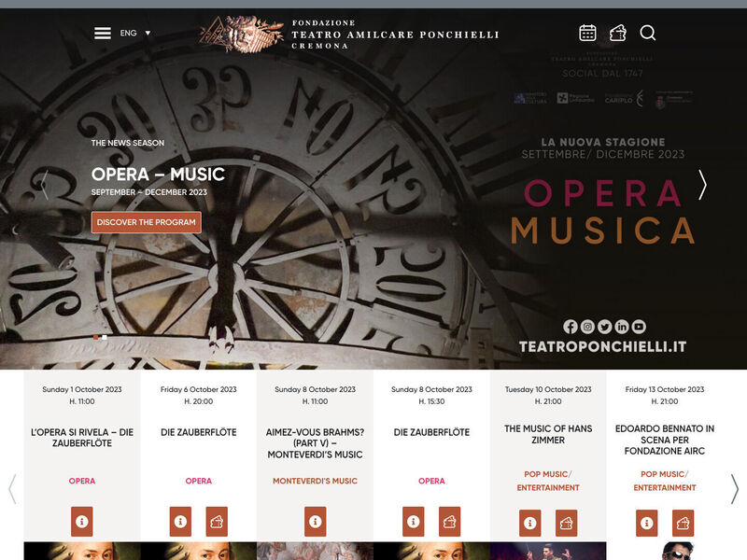Open the search magnifier icon
Screen dimensions: 747x560
click(647, 33)
